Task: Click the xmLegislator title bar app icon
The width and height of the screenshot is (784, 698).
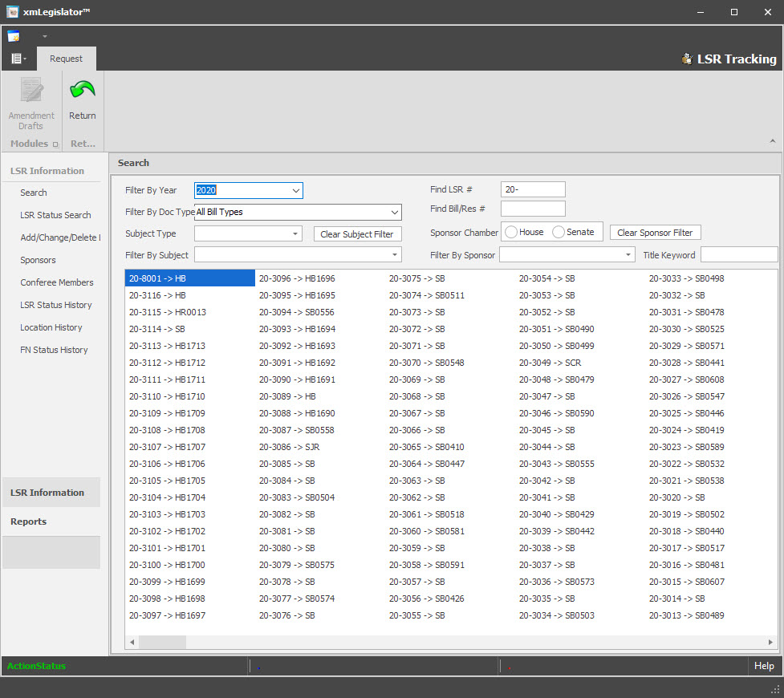Action: pos(12,11)
